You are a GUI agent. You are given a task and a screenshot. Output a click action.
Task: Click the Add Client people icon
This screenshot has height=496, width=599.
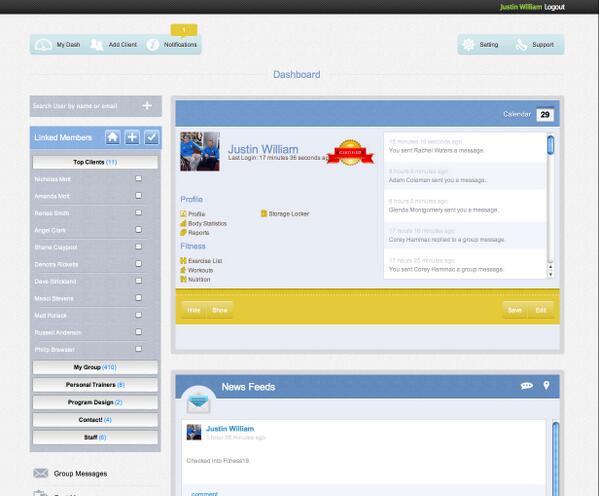[x=97, y=45]
